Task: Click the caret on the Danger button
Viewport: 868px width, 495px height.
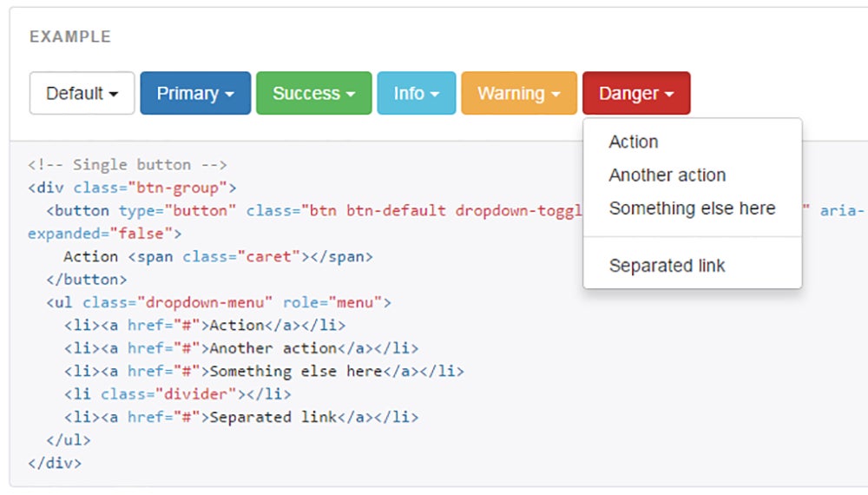Action: (x=669, y=95)
